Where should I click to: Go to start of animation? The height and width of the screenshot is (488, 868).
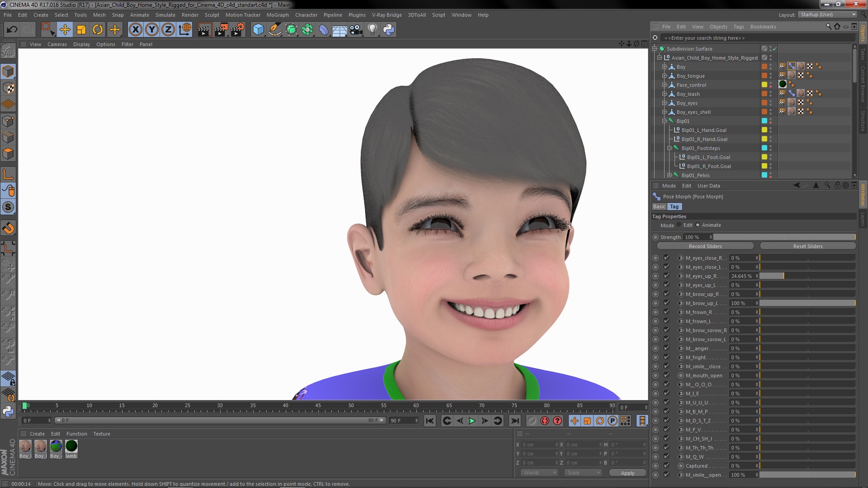point(430,421)
